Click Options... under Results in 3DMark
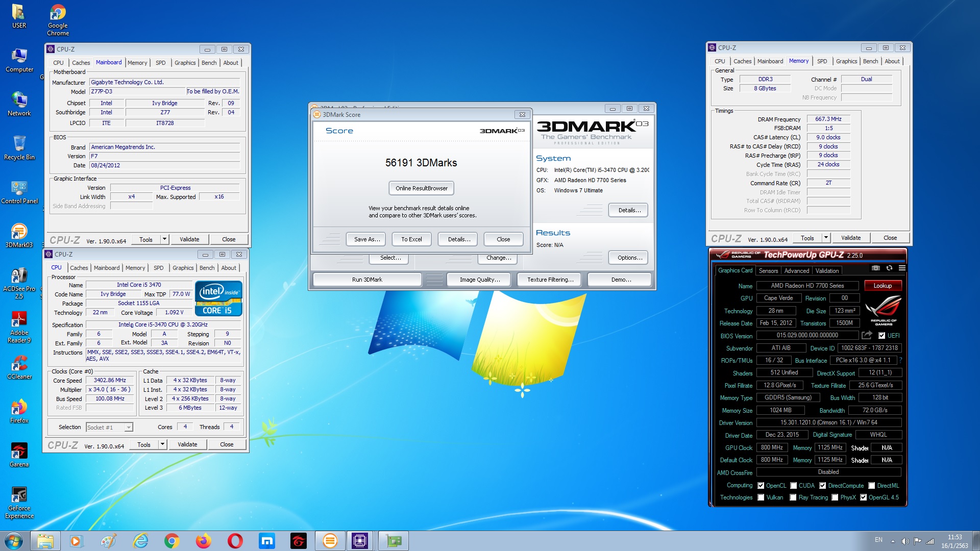This screenshot has height=551, width=980. click(x=629, y=258)
